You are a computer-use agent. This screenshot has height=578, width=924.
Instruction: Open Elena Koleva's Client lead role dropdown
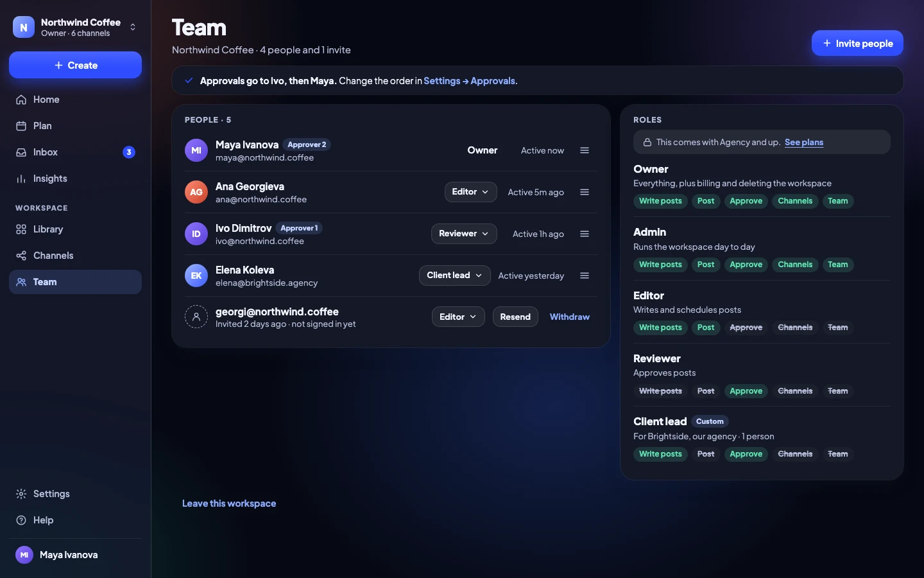(x=454, y=276)
